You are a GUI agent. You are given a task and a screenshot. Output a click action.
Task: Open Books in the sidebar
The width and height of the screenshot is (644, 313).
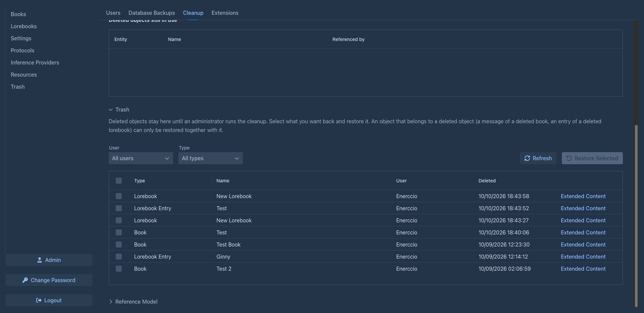18,14
